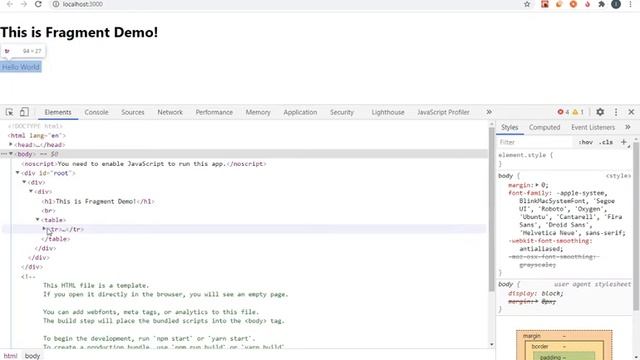Open DevTools settings gear
This screenshot has height=360, width=640.
coord(600,112)
